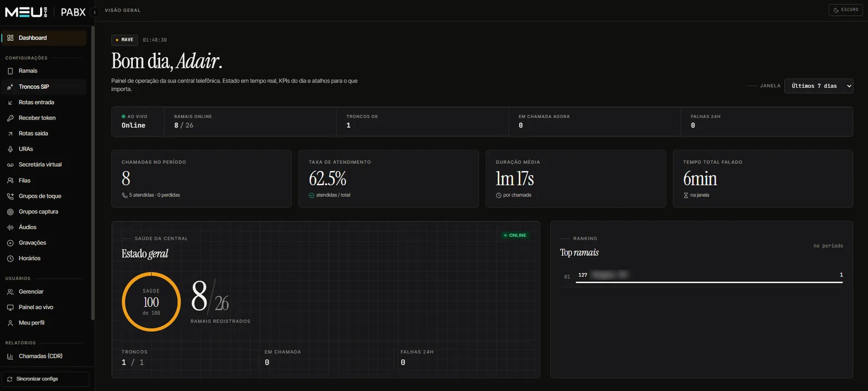Click the Gravações record icon
868x391 pixels.
[x=10, y=243]
